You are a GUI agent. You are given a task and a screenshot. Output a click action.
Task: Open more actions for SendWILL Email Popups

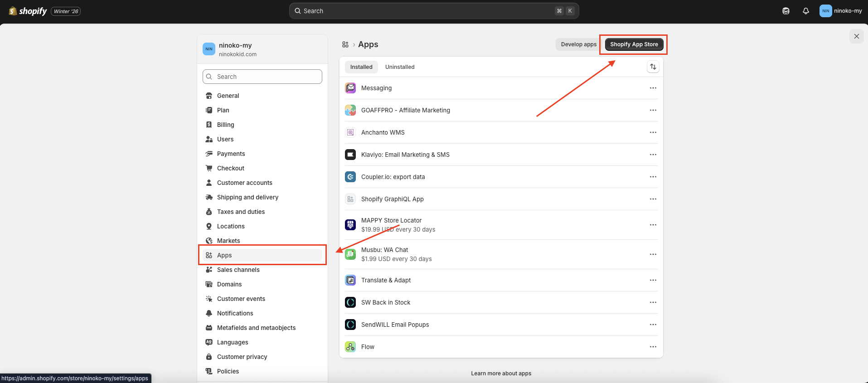coord(653,325)
